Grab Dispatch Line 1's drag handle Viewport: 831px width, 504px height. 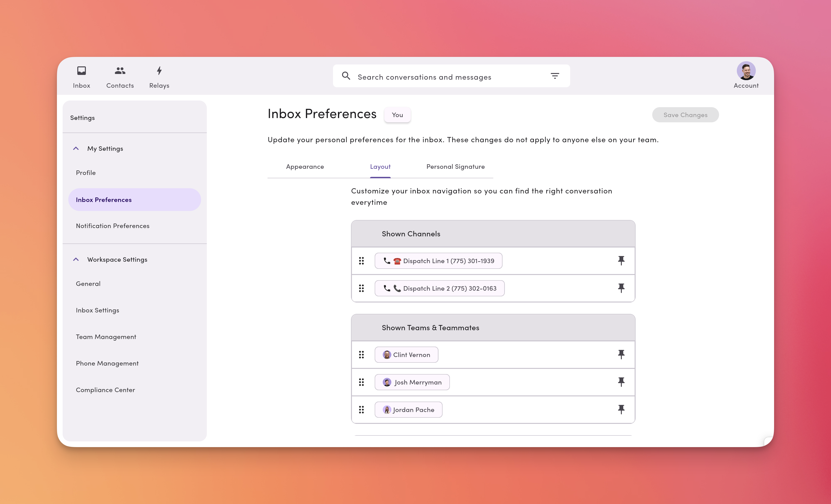(361, 260)
